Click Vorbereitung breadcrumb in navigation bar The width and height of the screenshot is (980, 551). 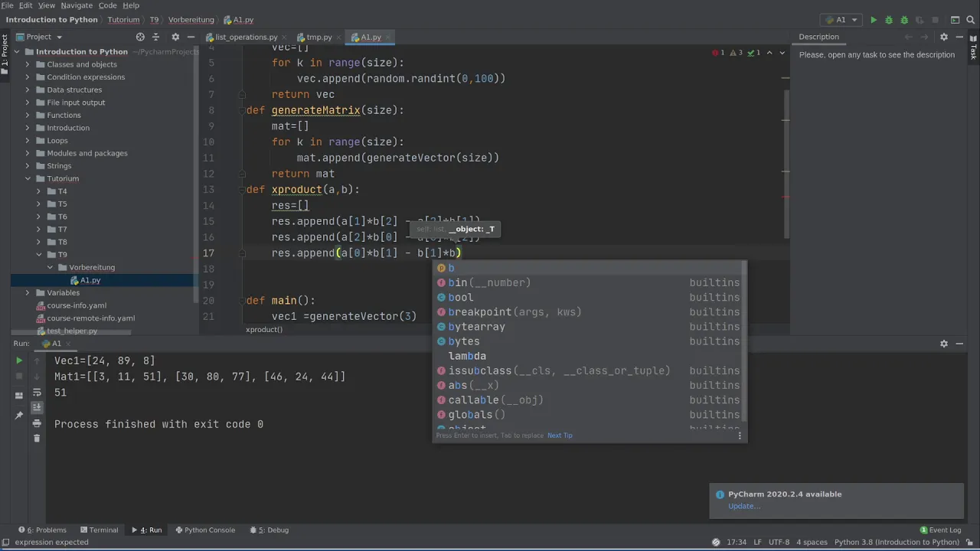coord(191,20)
